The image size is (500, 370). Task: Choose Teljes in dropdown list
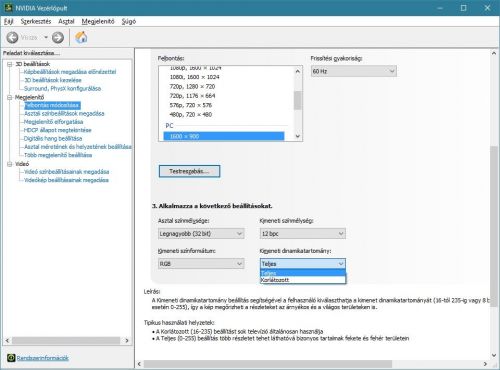tap(303, 273)
